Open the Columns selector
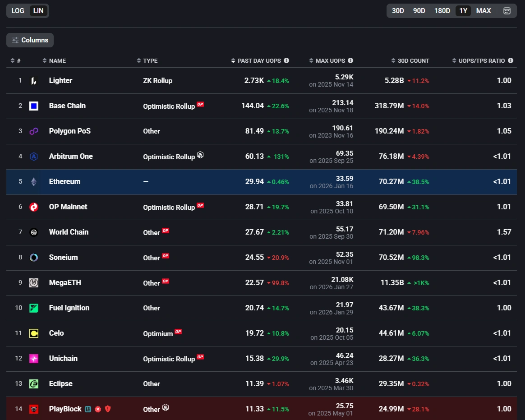Screen dimensions: 525x420 [x=30, y=40]
